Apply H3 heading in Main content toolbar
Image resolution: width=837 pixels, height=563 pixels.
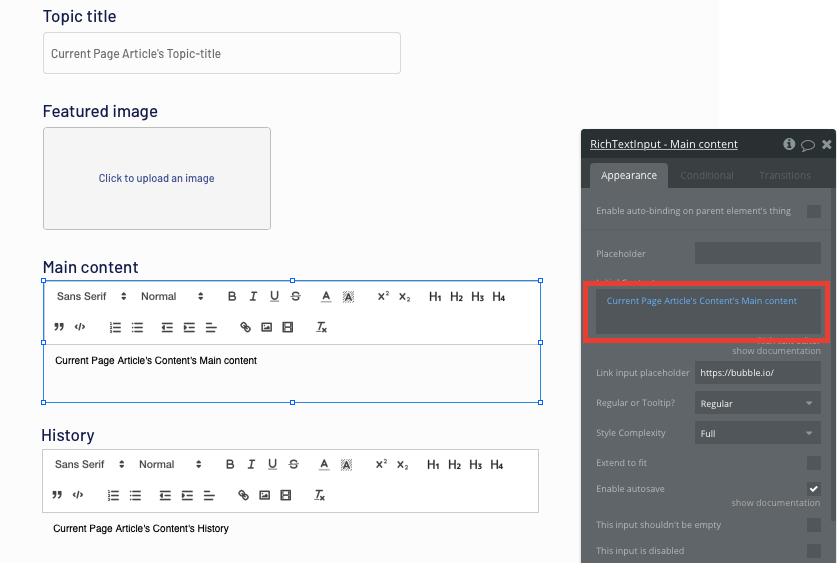pyautogui.click(x=478, y=297)
